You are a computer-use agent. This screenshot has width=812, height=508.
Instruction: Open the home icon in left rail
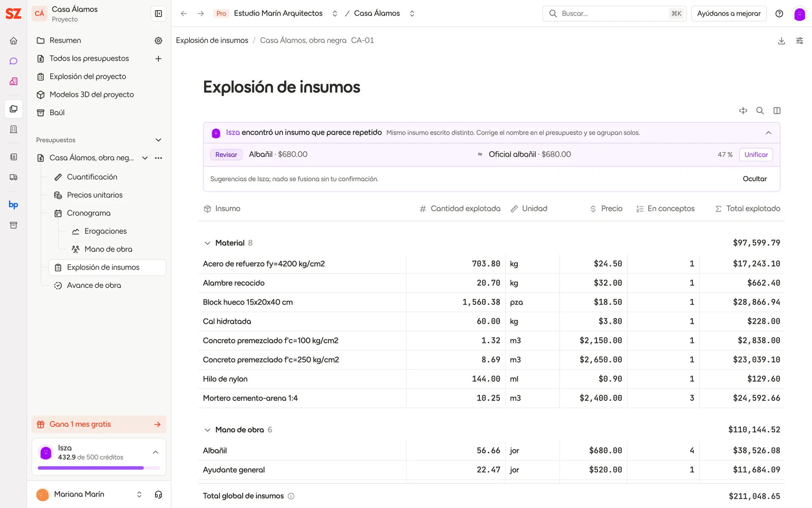pos(14,41)
